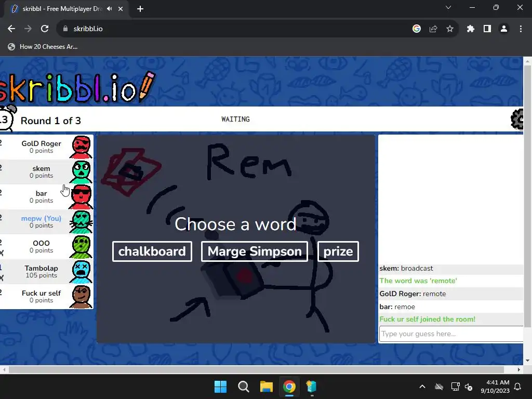Viewport: 532px width, 399px height.
Task: Click Chrome icon in taskbar
Action: point(289,387)
